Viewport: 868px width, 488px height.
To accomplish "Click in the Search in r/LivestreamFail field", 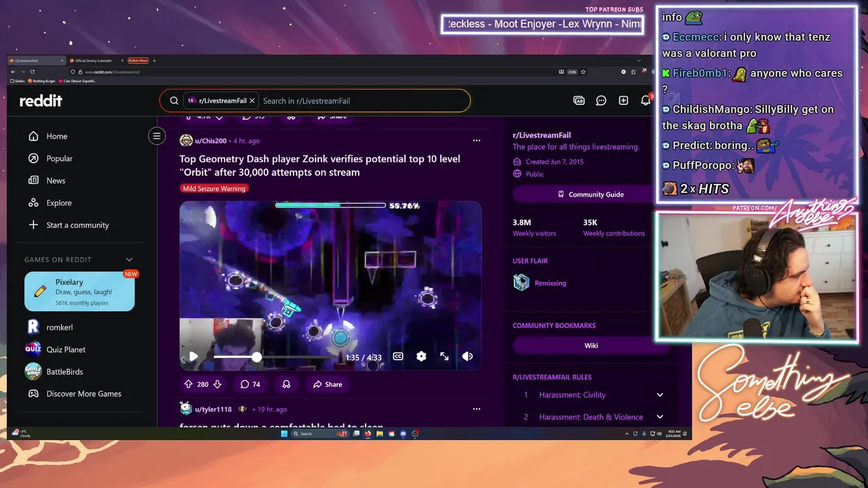I will pyautogui.click(x=363, y=100).
